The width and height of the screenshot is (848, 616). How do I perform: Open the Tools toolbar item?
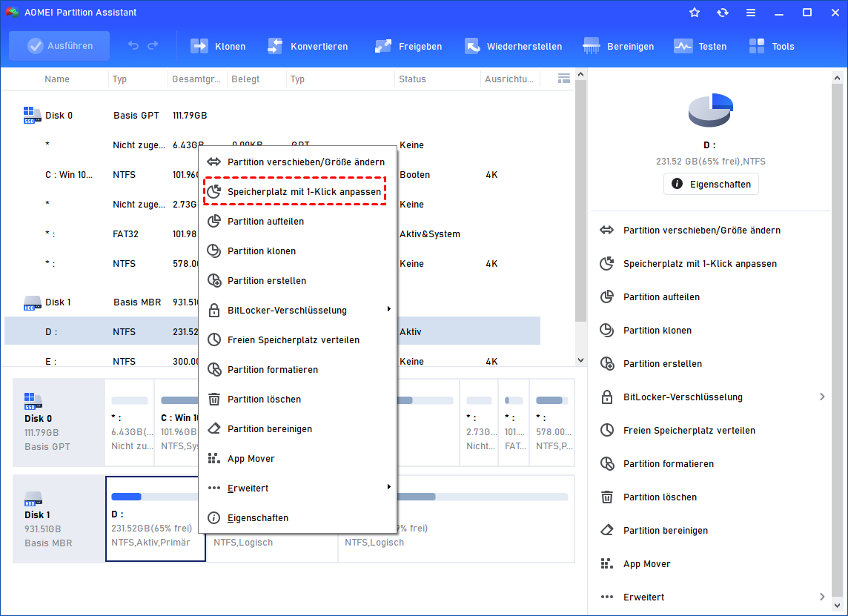point(772,47)
